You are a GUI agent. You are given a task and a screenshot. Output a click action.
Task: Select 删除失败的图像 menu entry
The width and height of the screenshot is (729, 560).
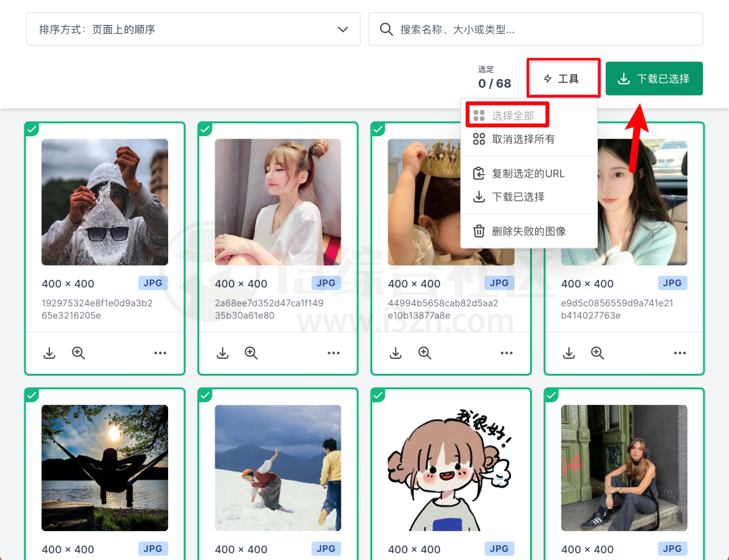click(529, 231)
